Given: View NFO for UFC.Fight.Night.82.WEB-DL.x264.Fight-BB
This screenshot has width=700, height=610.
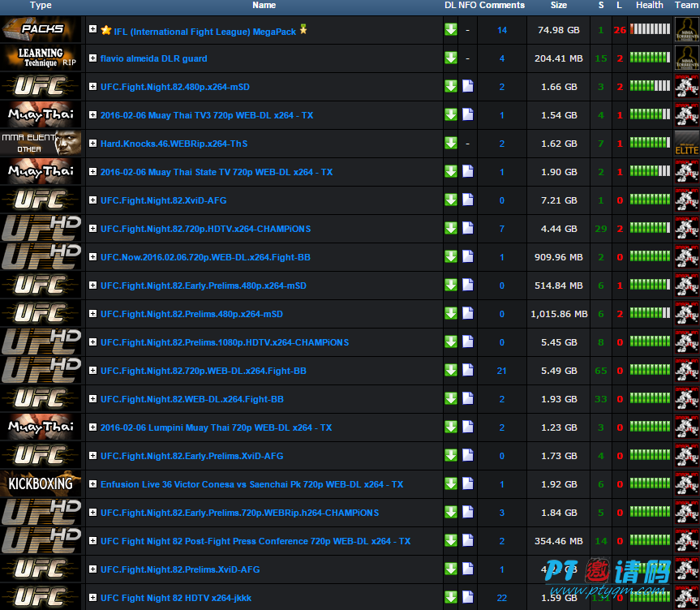Looking at the screenshot, I should (x=467, y=398).
